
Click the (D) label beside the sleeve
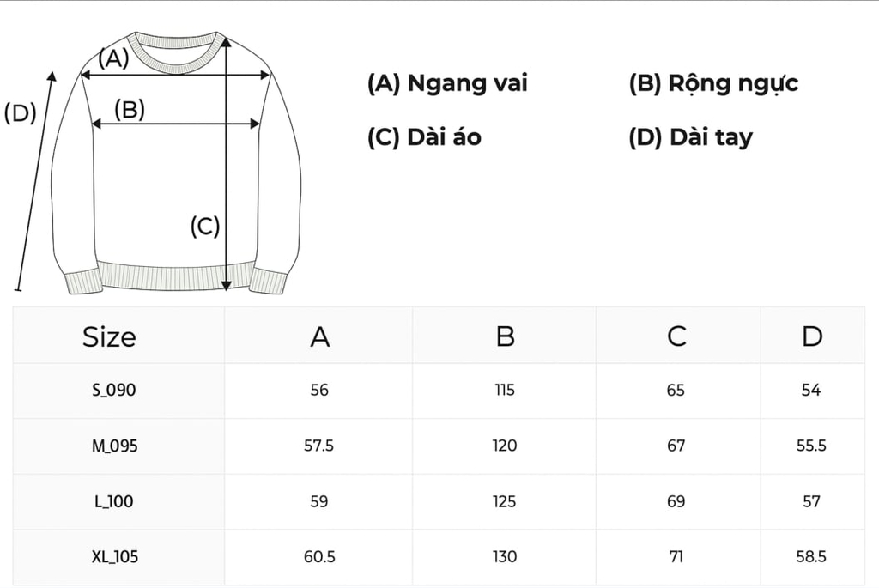coord(20,113)
